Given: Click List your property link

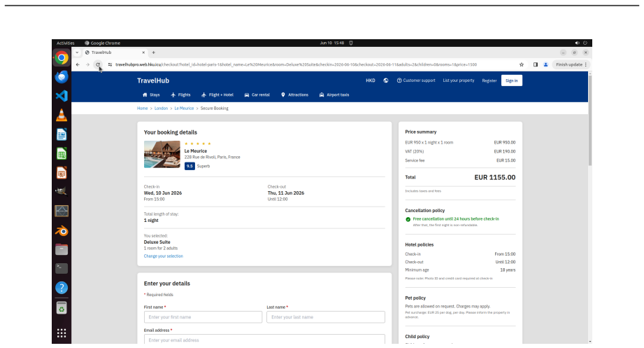Looking at the screenshot, I should coord(459,81).
